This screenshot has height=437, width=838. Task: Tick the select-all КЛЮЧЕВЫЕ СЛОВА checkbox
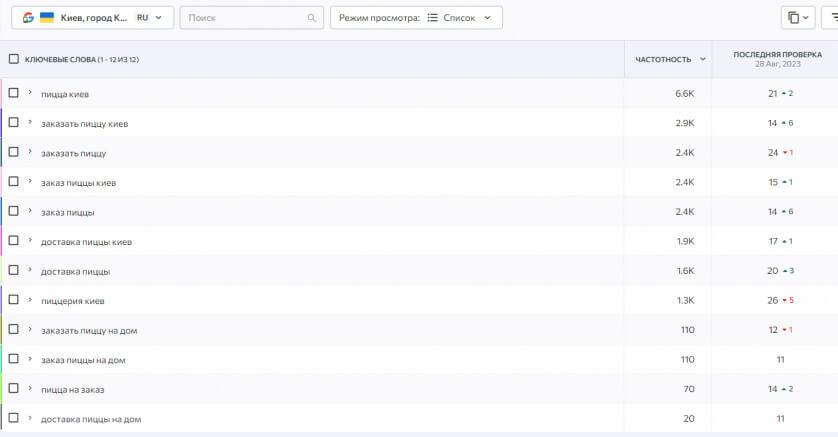point(14,59)
